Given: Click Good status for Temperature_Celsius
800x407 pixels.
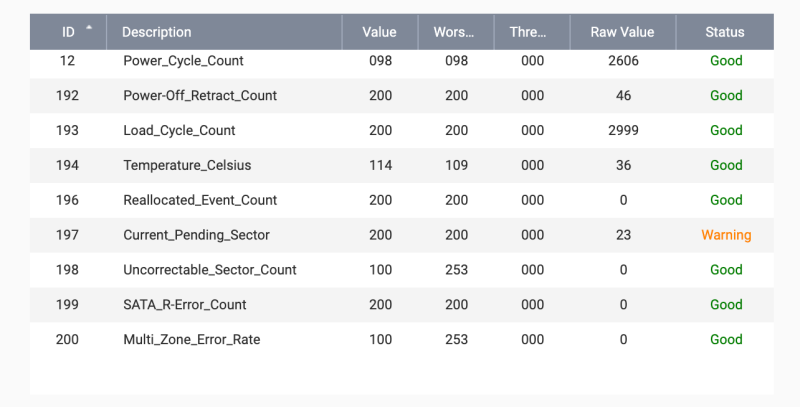Looking at the screenshot, I should 726,165.
